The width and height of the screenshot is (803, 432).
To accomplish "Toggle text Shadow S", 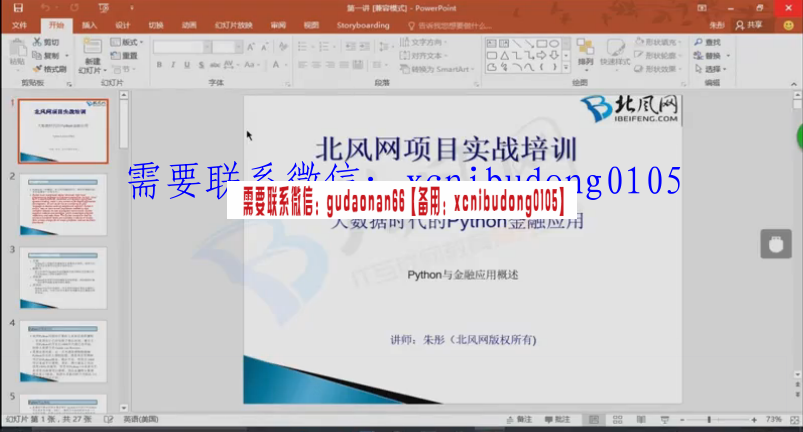I will pyautogui.click(x=201, y=64).
